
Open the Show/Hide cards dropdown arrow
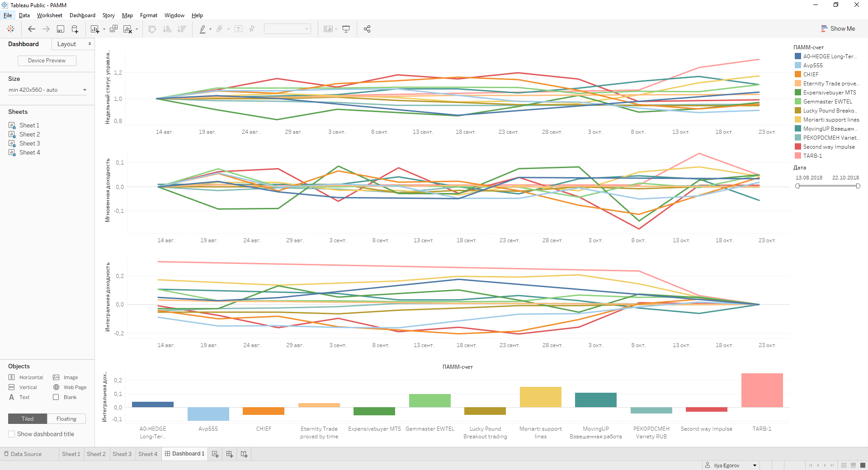click(336, 29)
